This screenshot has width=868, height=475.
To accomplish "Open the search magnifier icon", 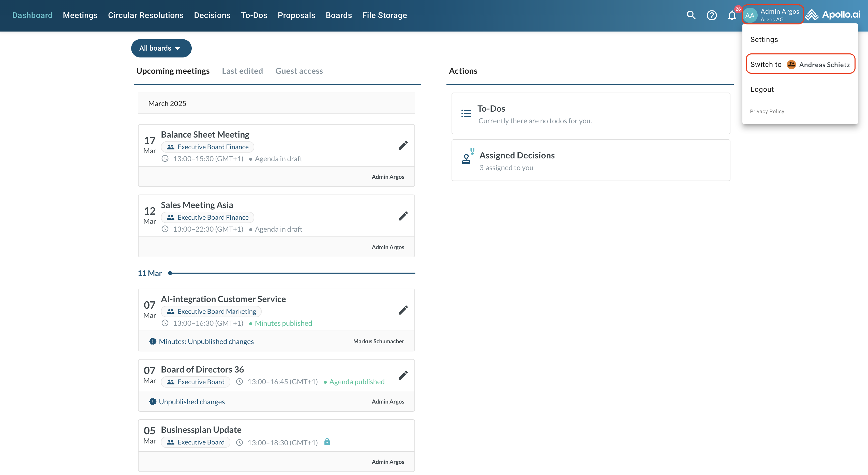I will tap(691, 15).
